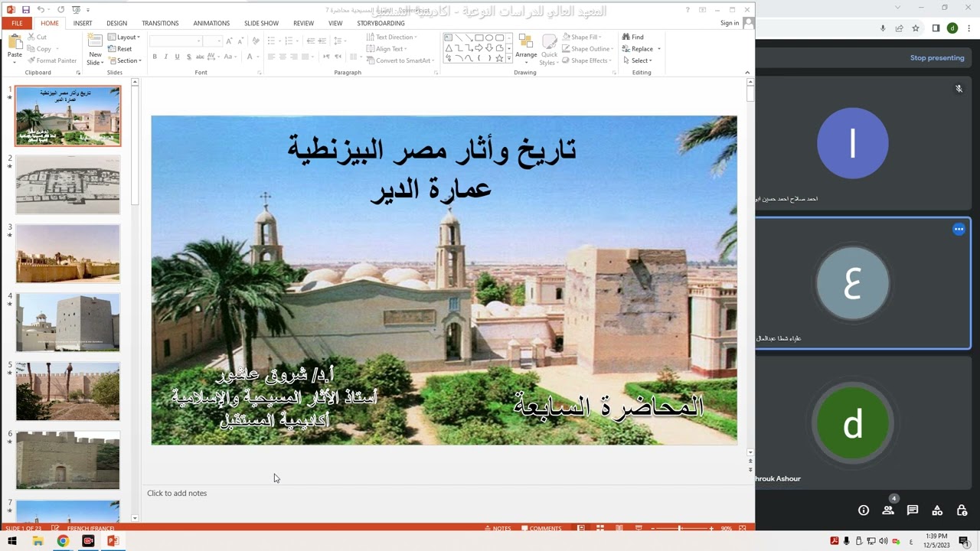Expand the Section dropdown
Image resolution: width=980 pixels, height=551 pixels.
click(125, 60)
